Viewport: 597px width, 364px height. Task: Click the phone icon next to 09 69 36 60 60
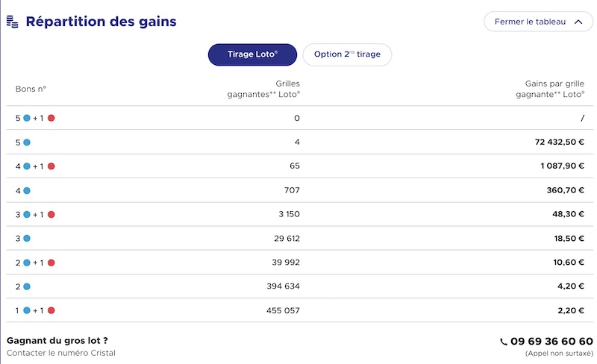[504, 341]
